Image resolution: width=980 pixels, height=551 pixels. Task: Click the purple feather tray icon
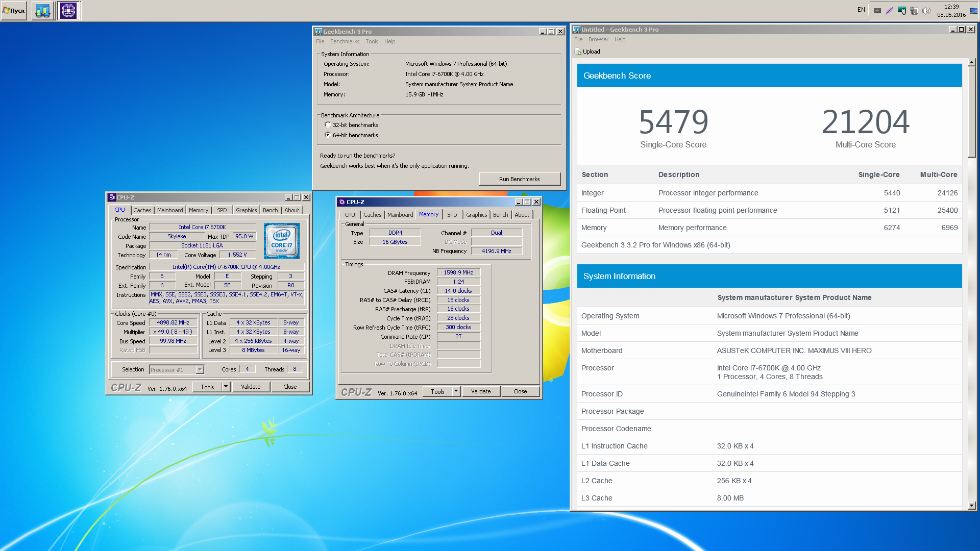pos(890,10)
